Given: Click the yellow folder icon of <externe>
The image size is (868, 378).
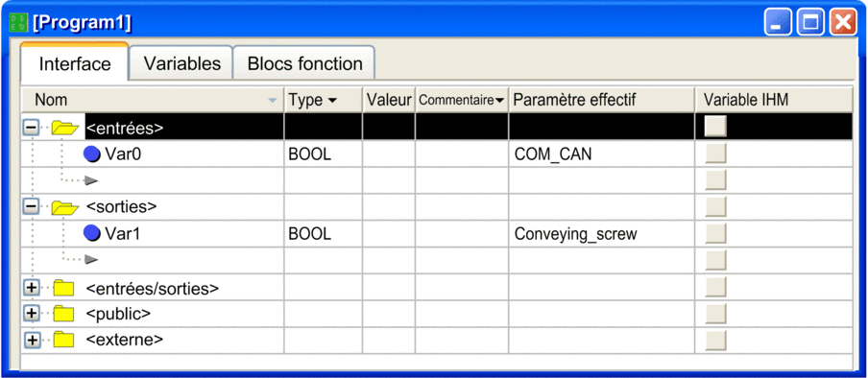Looking at the screenshot, I should point(63,339).
